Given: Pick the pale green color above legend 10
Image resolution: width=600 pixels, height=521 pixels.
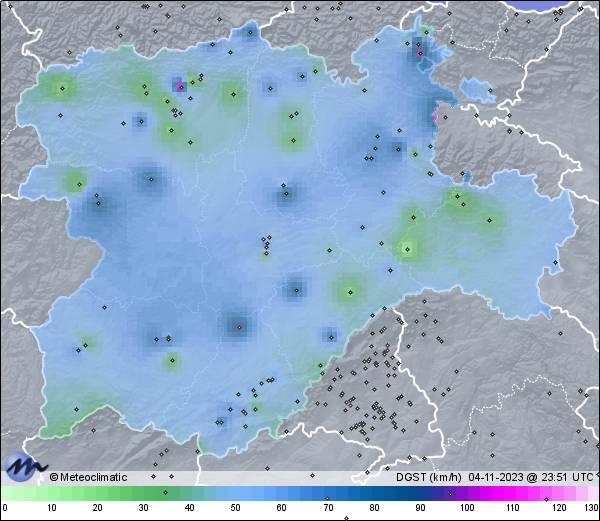Looking at the screenshot, I should coord(52,493).
